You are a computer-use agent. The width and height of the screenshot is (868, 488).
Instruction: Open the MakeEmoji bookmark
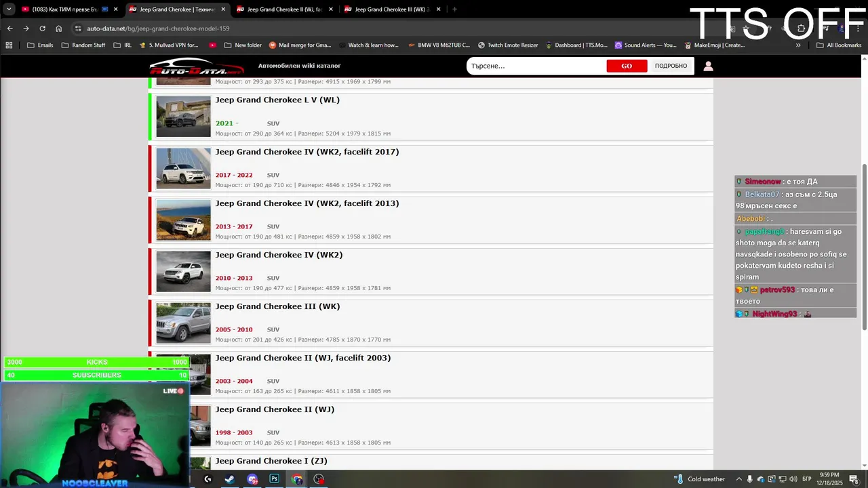(x=715, y=45)
